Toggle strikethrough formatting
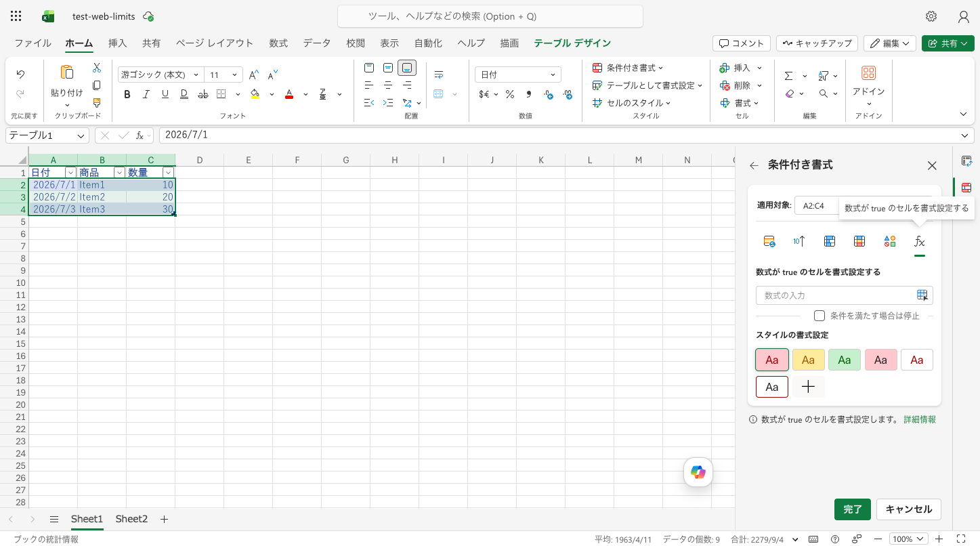 point(203,94)
